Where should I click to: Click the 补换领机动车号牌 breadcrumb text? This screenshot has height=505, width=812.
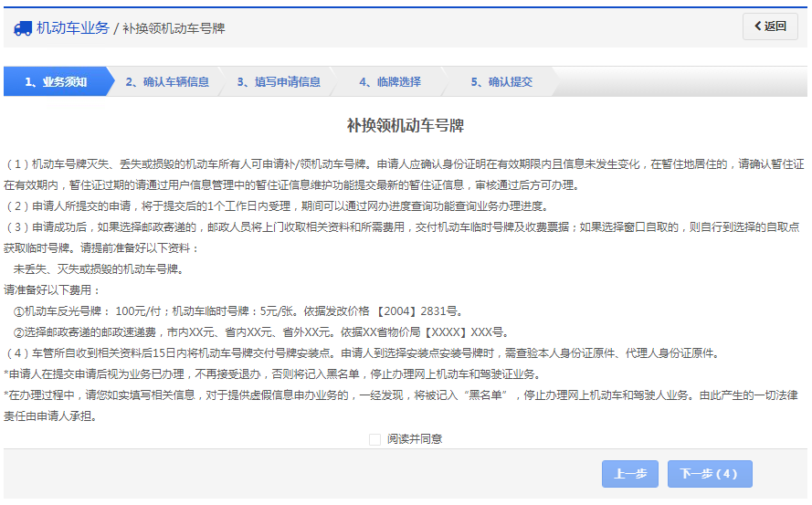(x=174, y=28)
